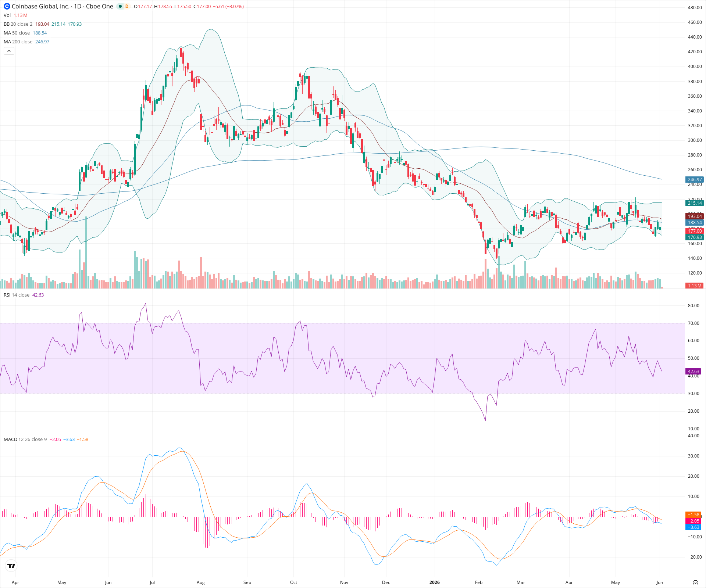706x588 pixels.
Task: Click the −1.58 MACD signal label
Action: click(693, 514)
